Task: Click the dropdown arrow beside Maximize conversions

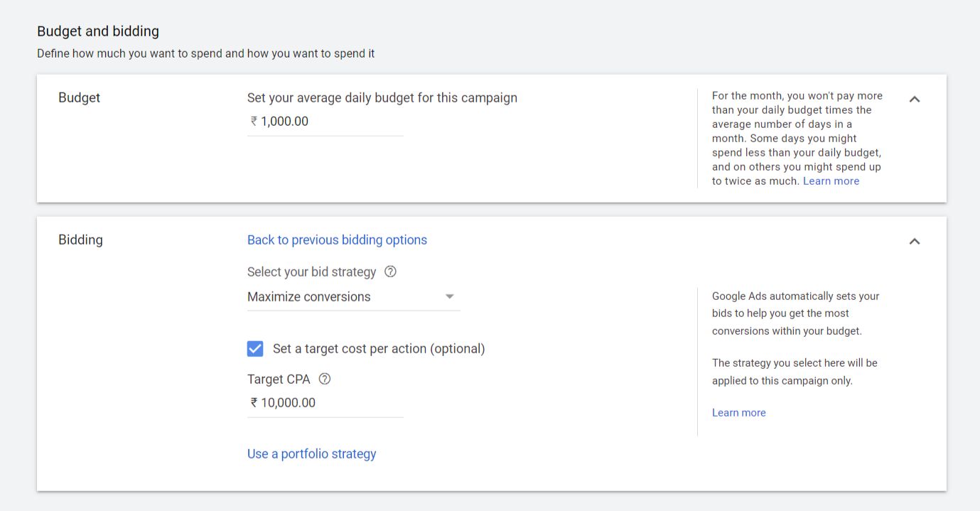Action: 450,296
